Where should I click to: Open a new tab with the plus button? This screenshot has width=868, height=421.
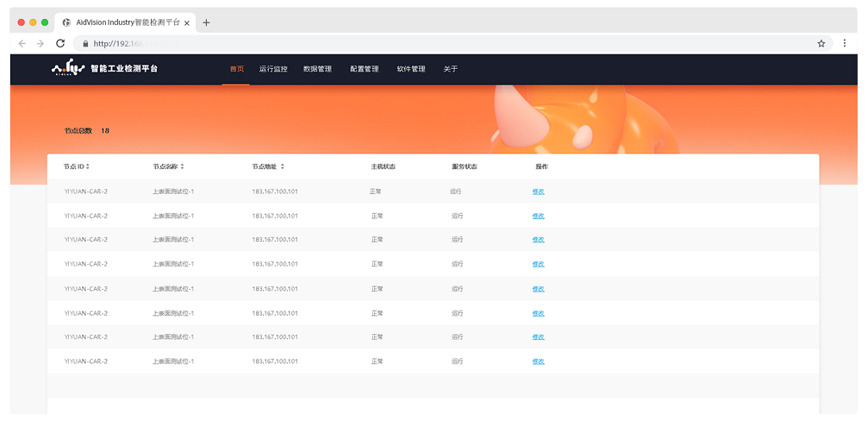pyautogui.click(x=207, y=22)
